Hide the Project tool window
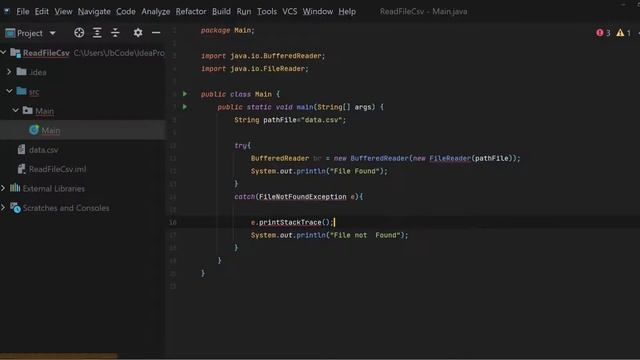This screenshot has width=640, height=360. coord(156,33)
